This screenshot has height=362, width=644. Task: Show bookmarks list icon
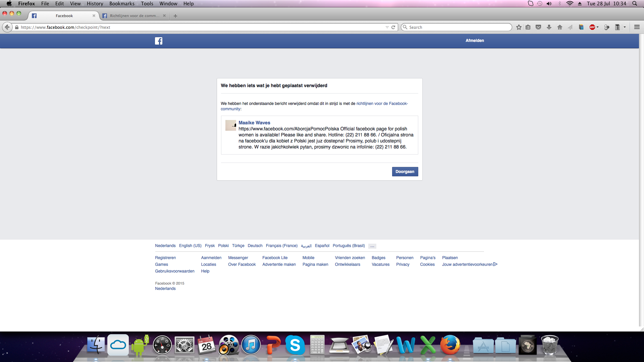point(528,27)
